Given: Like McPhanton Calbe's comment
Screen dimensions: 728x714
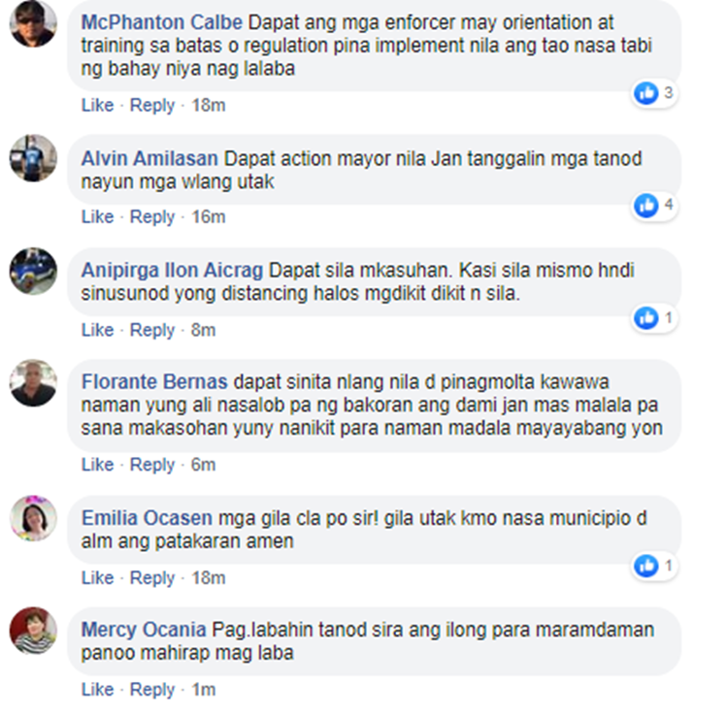Looking at the screenshot, I should point(97,106).
